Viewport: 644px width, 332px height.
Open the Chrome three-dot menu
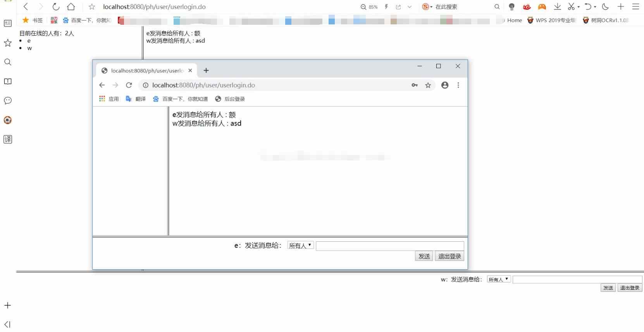tap(458, 85)
